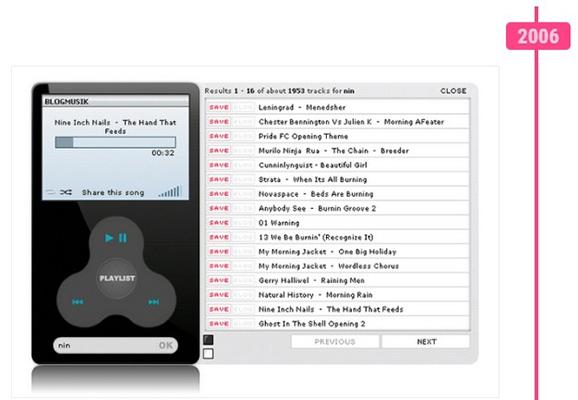Select the black skin color swatch
The height and width of the screenshot is (400, 578).
click(208, 340)
